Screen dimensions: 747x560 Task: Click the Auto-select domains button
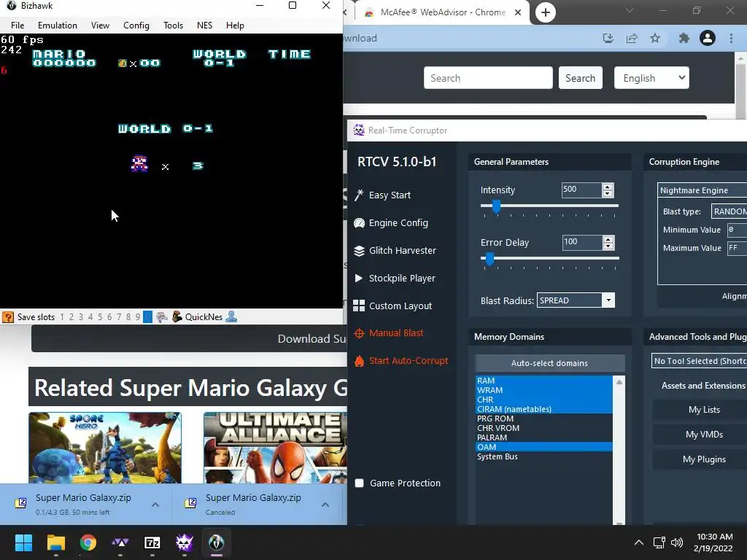[x=550, y=363]
